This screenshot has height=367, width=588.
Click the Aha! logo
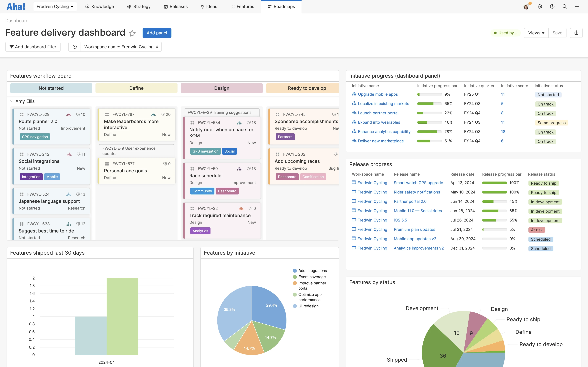coord(16,6)
